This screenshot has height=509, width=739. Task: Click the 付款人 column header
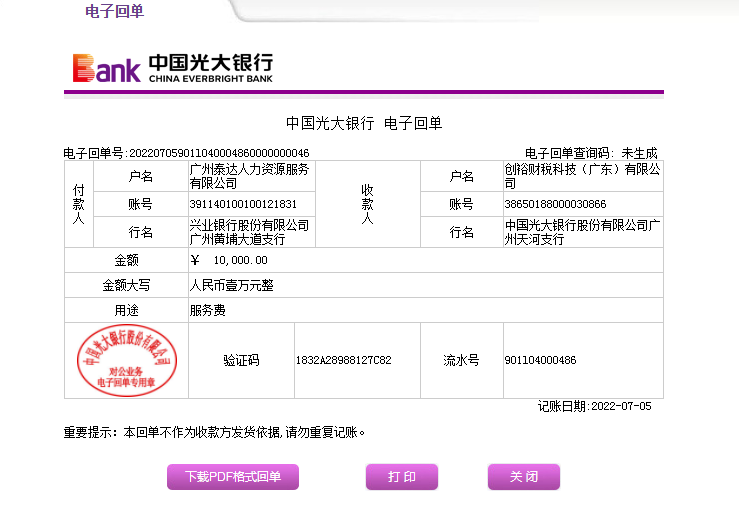79,204
